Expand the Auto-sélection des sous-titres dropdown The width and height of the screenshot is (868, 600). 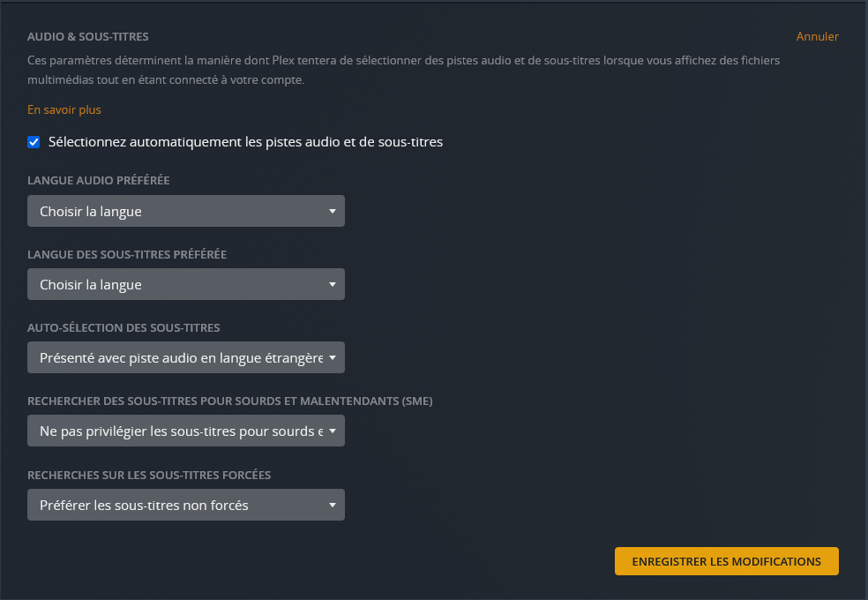[186, 357]
